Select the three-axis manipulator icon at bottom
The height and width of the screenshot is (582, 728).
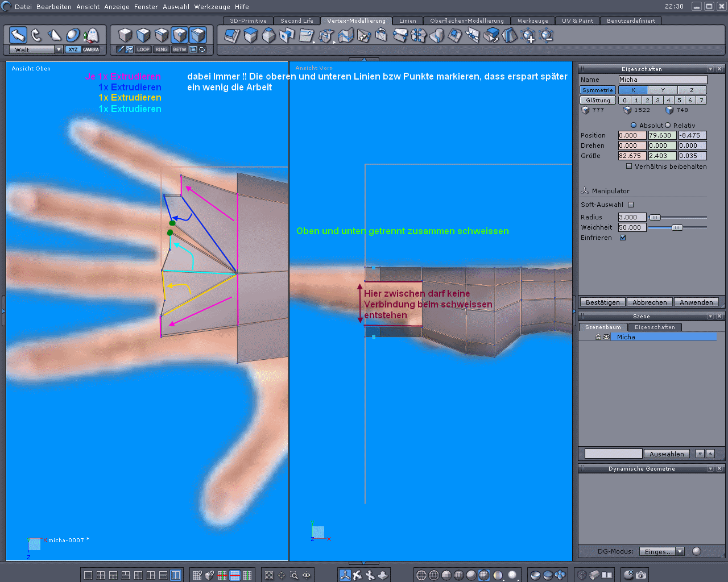345,575
